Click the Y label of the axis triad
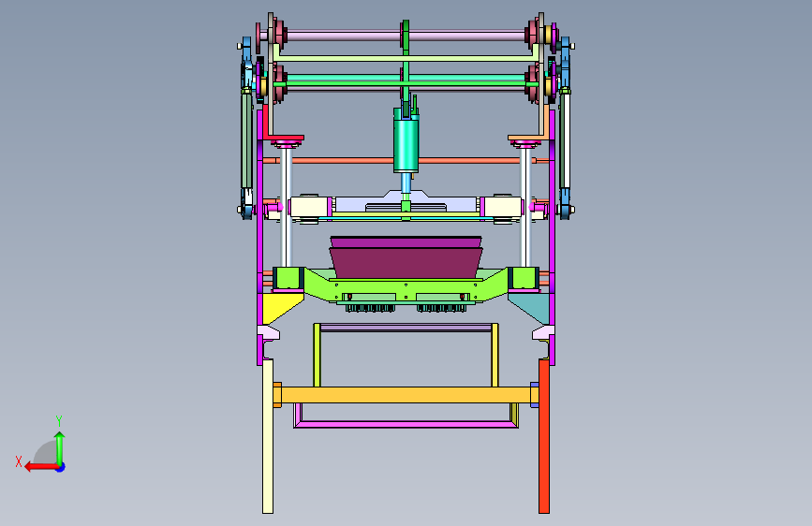 pyautogui.click(x=59, y=421)
